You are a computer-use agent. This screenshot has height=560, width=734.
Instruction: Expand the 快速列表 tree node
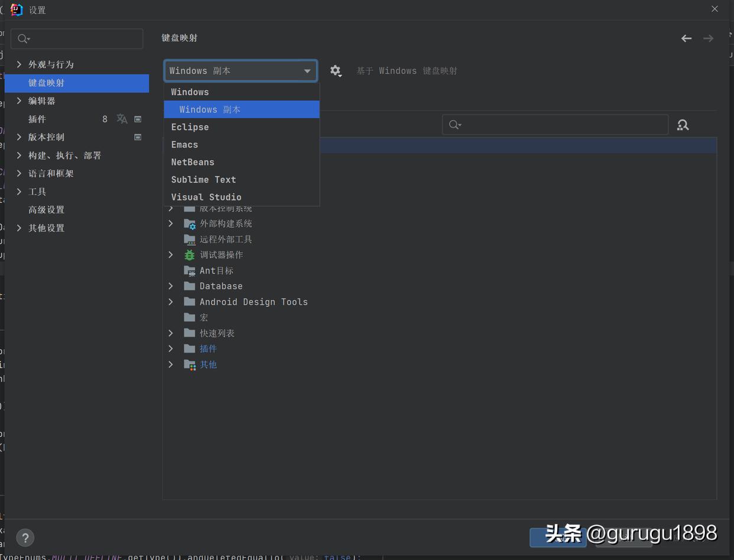(171, 333)
